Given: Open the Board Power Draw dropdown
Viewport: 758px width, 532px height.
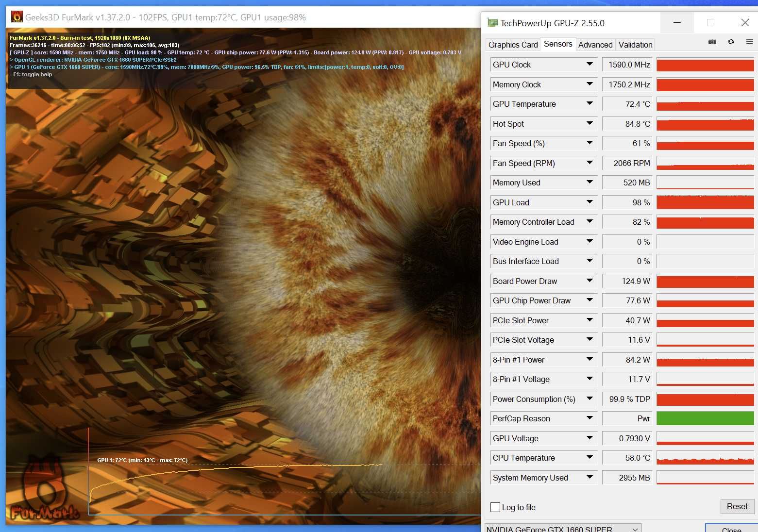Looking at the screenshot, I should coord(590,281).
